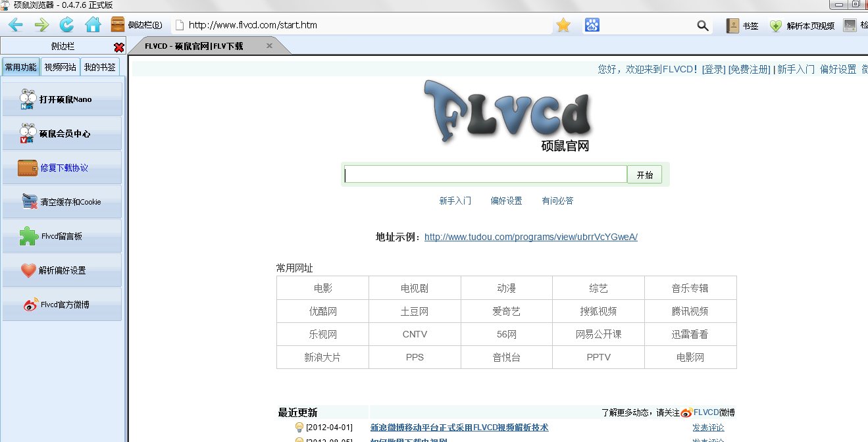The height and width of the screenshot is (442, 868).
Task: Click the search magnifier icon
Action: pos(702,24)
